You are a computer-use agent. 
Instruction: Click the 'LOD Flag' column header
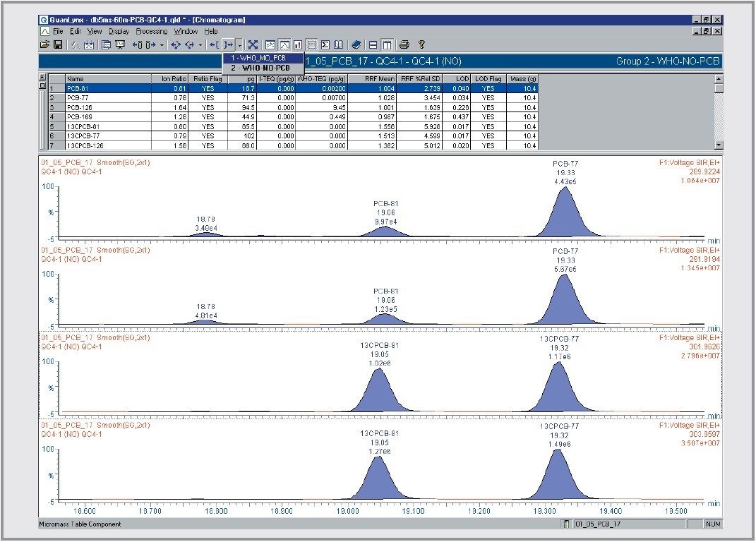[488, 78]
